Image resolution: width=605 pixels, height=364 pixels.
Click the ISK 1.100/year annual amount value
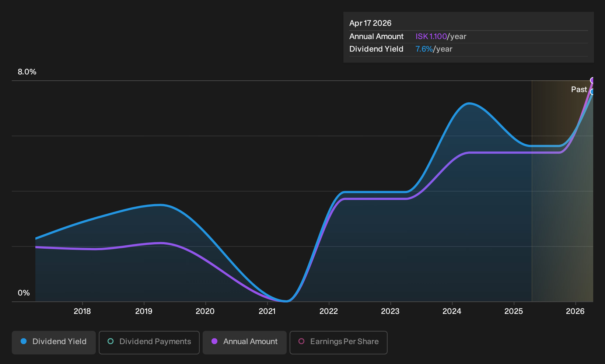(441, 36)
